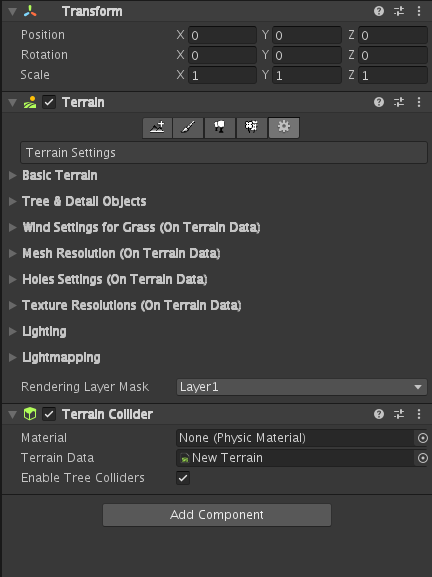Select the Paint Details tool
432x577 pixels.
252,127
